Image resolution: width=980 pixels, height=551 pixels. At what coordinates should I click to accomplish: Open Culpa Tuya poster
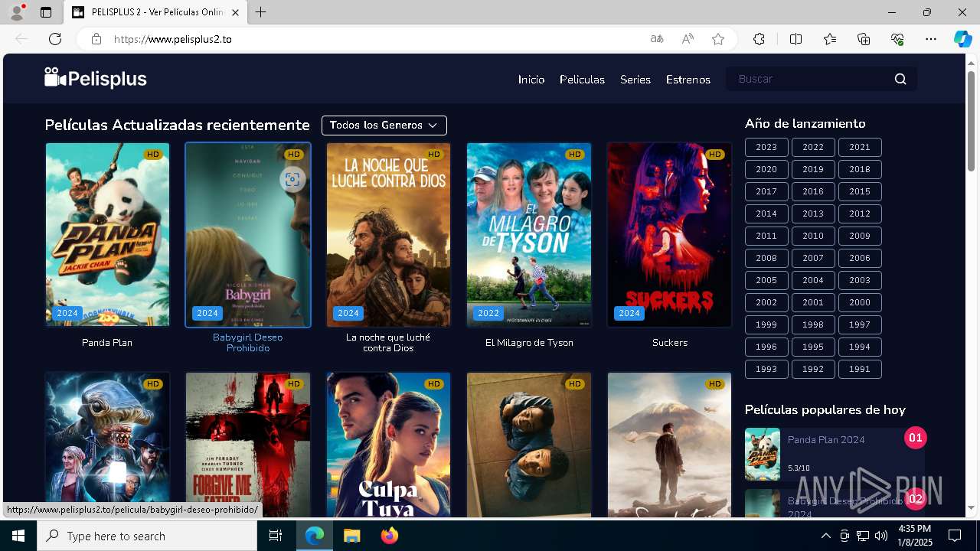(x=388, y=445)
